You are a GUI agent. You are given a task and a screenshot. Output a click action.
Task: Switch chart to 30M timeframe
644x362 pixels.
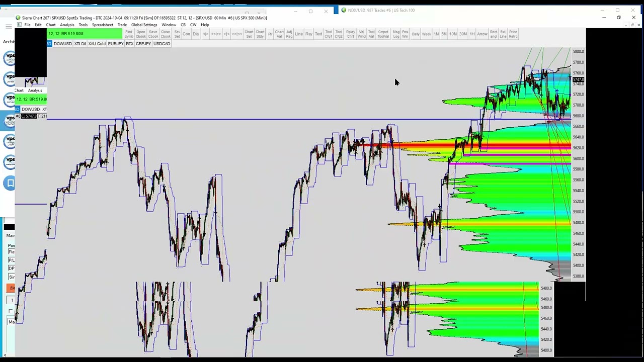click(463, 34)
